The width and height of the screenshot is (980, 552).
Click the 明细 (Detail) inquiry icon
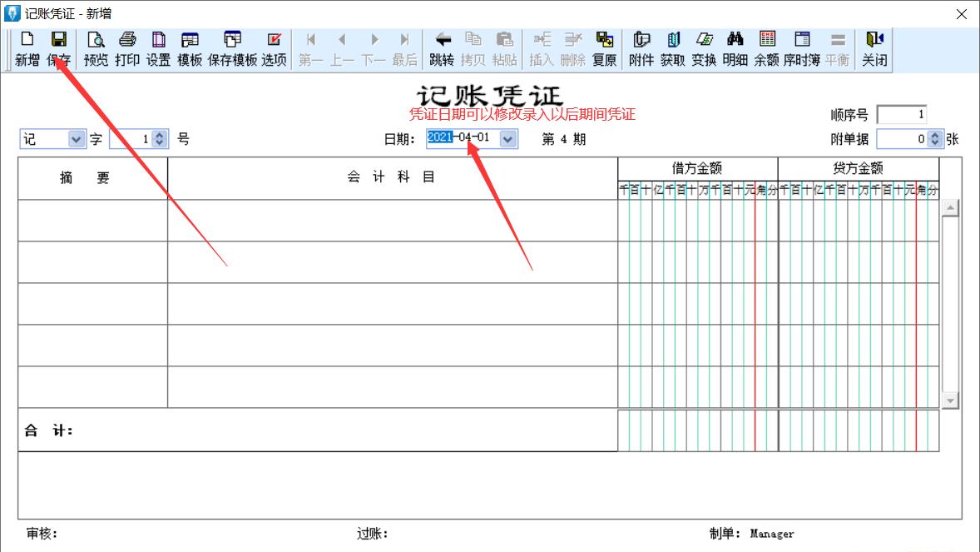tap(735, 48)
